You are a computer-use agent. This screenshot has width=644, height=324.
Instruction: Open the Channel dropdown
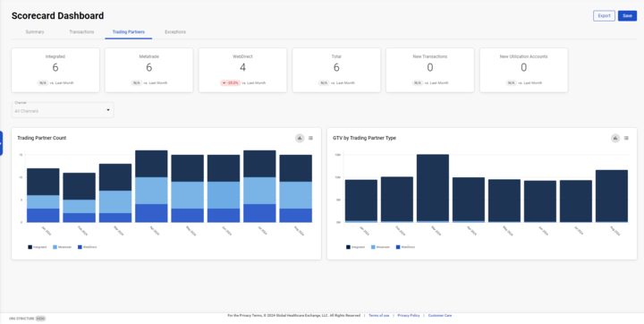(63, 110)
